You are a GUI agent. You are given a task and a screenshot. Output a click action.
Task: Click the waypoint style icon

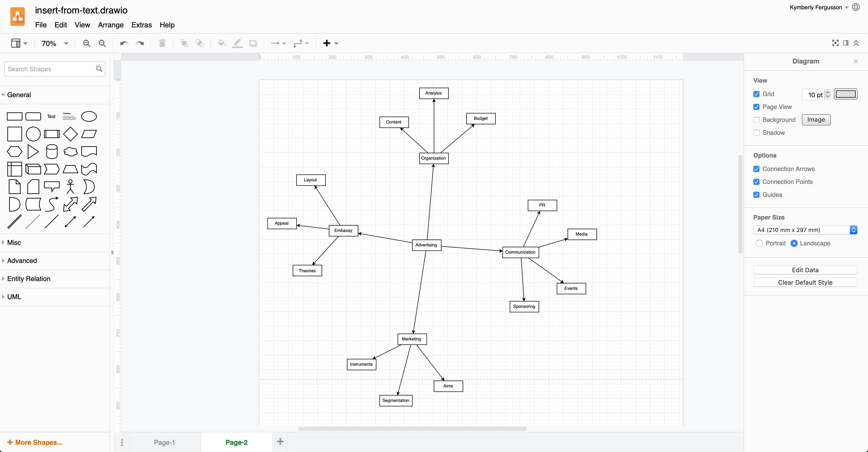click(299, 43)
